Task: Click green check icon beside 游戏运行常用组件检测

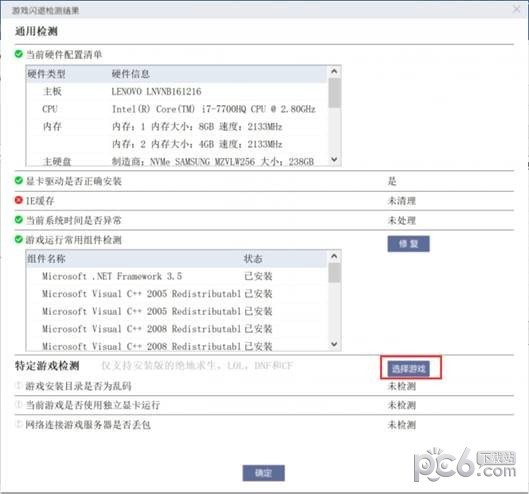Action: point(19,240)
